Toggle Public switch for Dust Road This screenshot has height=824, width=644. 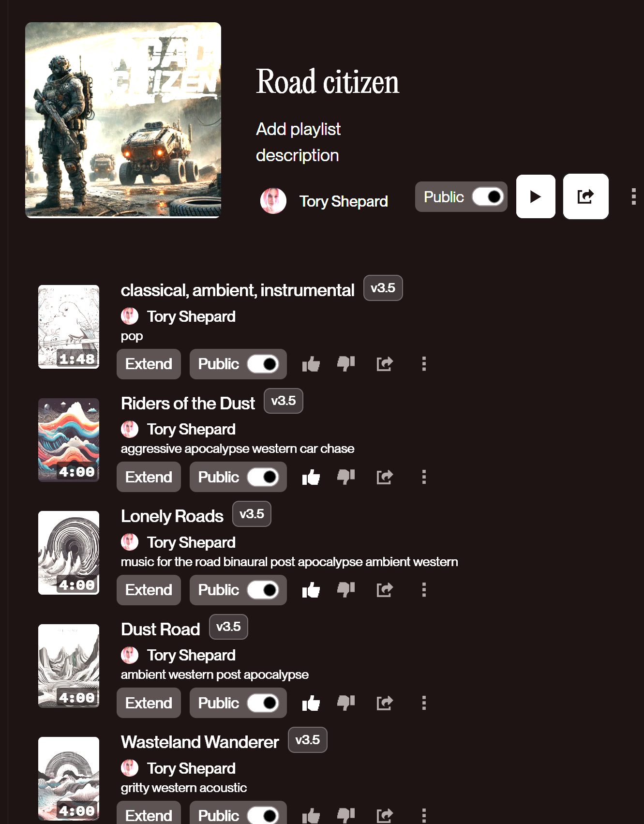pos(263,703)
